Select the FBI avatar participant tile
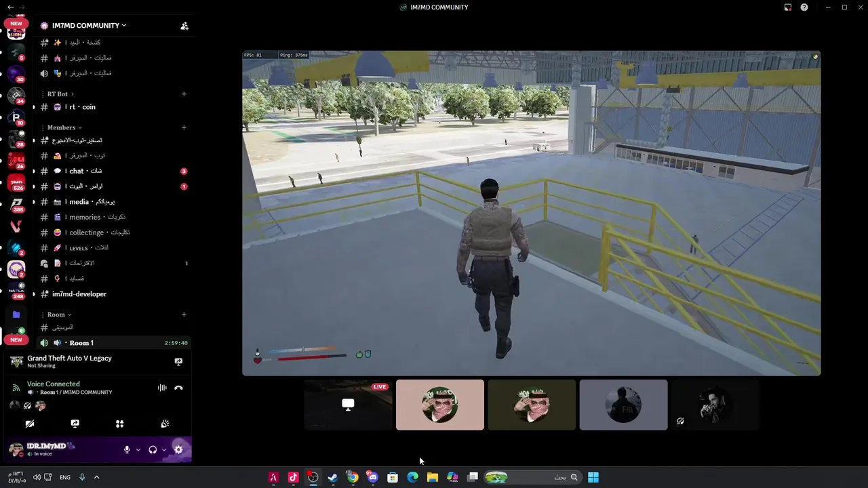The width and height of the screenshot is (868, 488). pos(623,405)
